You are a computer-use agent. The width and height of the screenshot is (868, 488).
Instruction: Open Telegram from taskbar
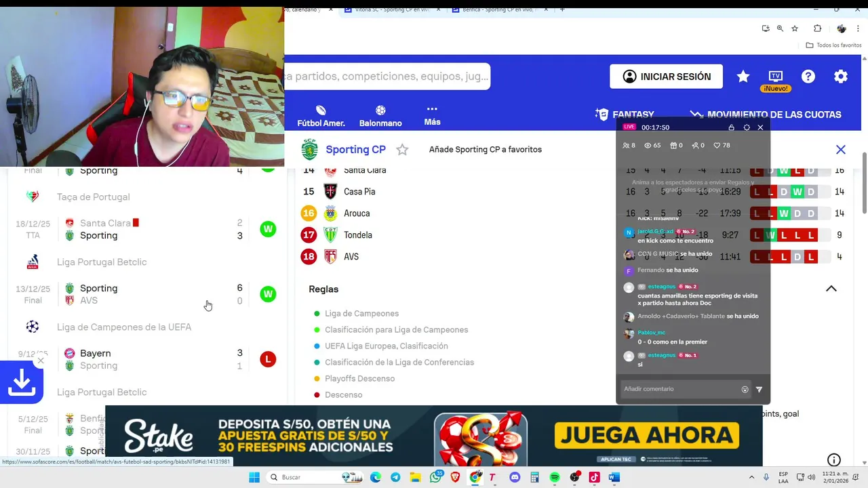395,477
